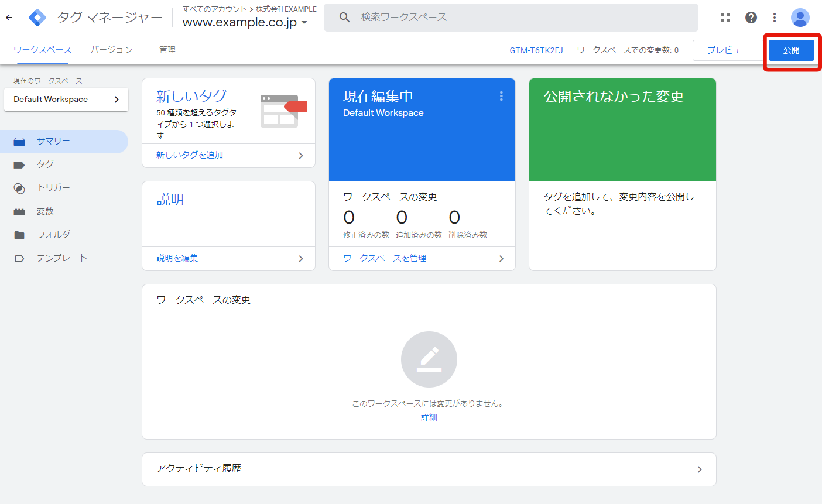Switch to the バージョン tab

(x=111, y=50)
